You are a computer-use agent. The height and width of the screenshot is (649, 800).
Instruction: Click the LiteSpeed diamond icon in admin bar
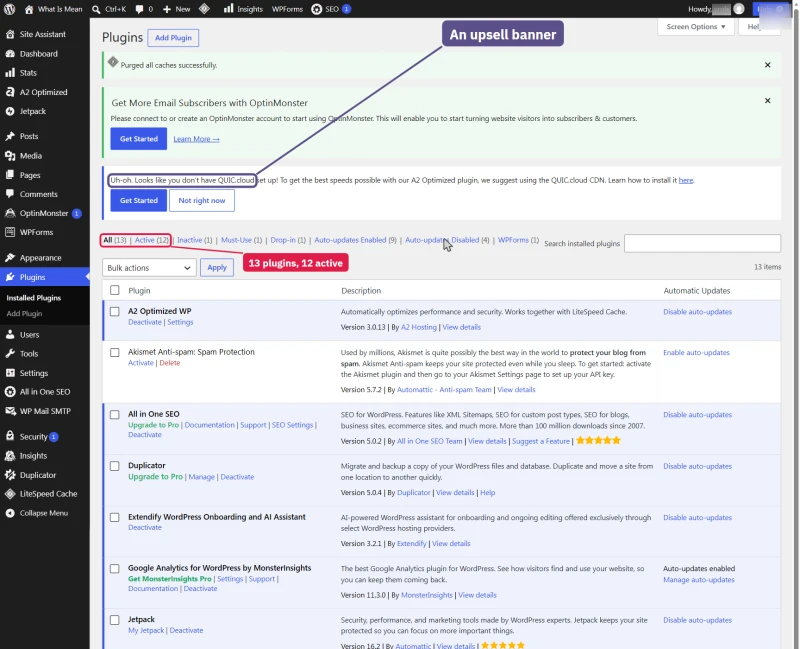pos(204,9)
